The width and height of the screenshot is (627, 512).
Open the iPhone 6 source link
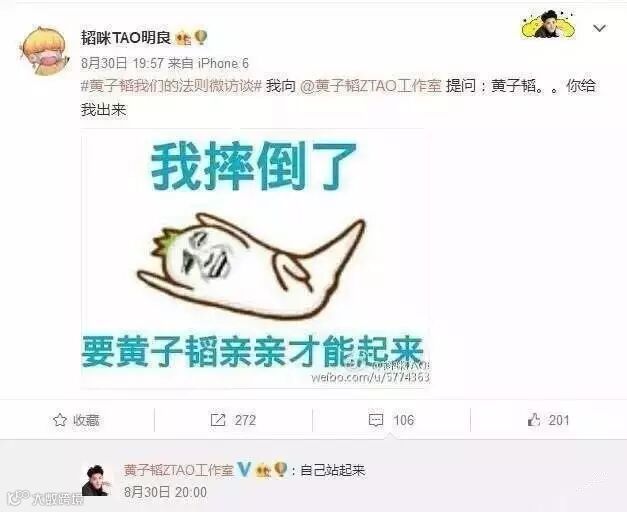[224, 63]
